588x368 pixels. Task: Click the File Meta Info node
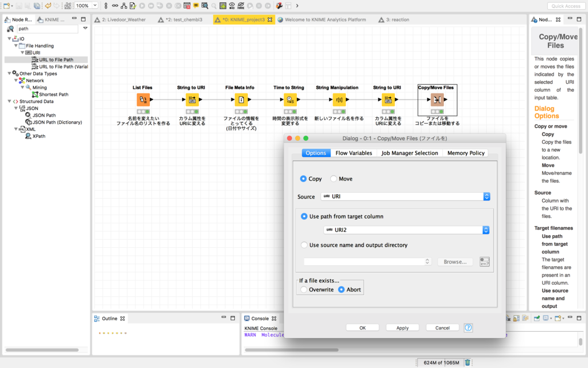click(241, 99)
